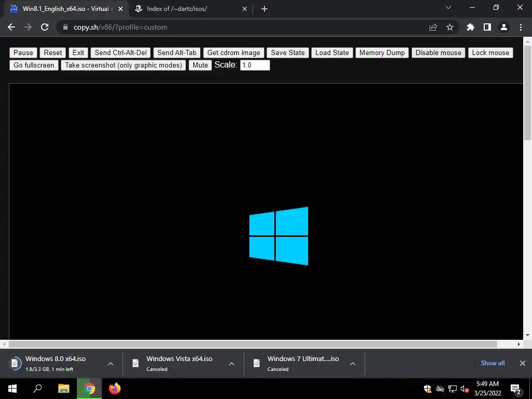Share this page icon

pyautogui.click(x=433, y=27)
